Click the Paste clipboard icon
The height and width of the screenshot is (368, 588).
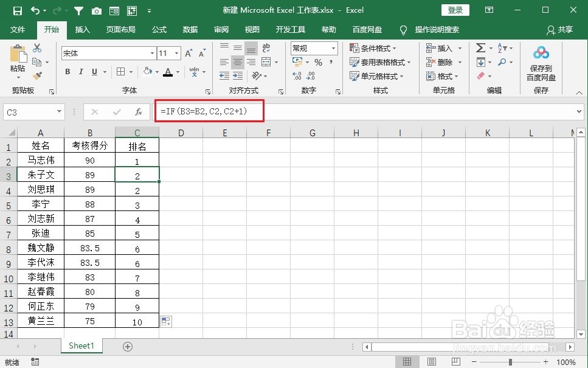click(18, 54)
